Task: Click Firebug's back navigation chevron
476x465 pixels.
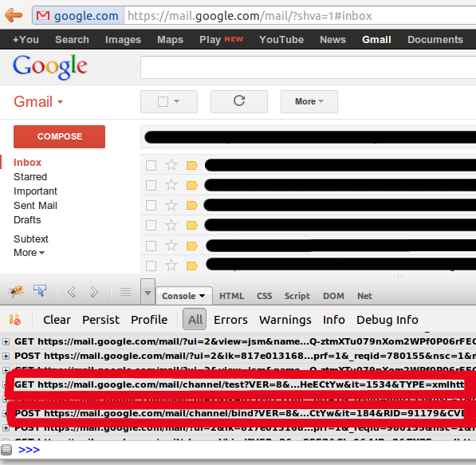Action: click(x=71, y=292)
